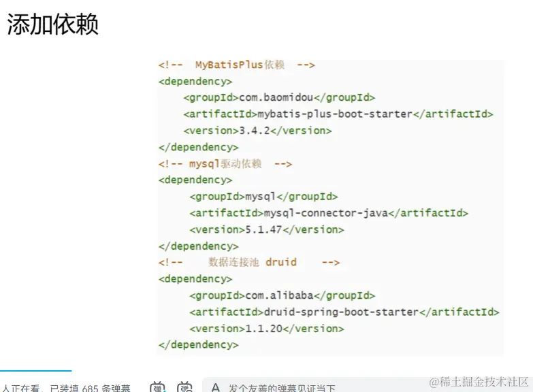Click the mysql groupId line

pos(263,197)
